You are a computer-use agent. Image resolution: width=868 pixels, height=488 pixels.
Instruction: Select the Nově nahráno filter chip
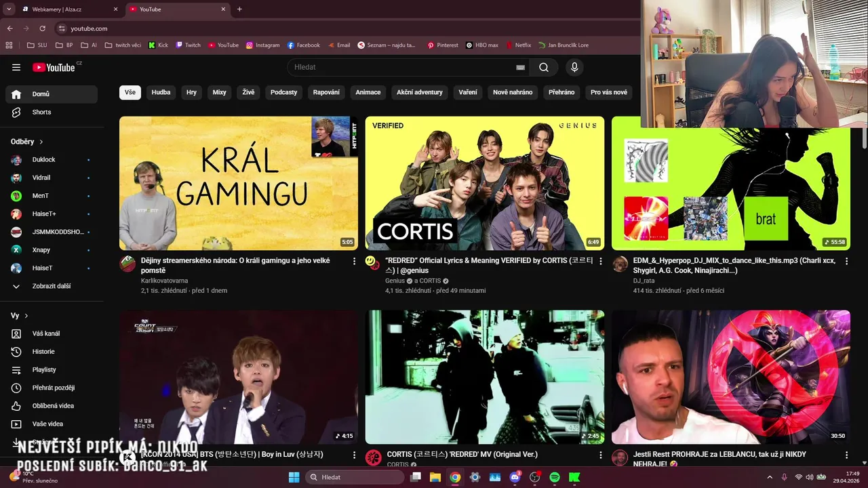(x=513, y=92)
